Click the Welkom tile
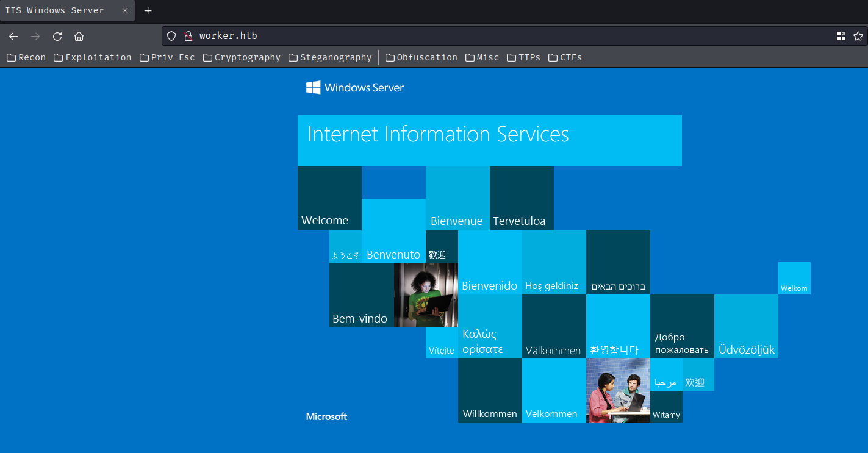This screenshot has width=868, height=453. pos(794,278)
